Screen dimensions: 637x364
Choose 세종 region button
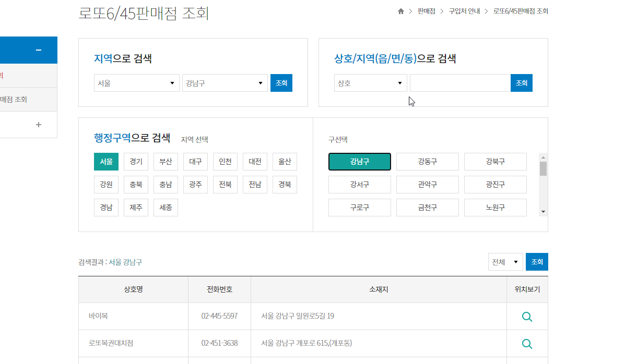(166, 208)
